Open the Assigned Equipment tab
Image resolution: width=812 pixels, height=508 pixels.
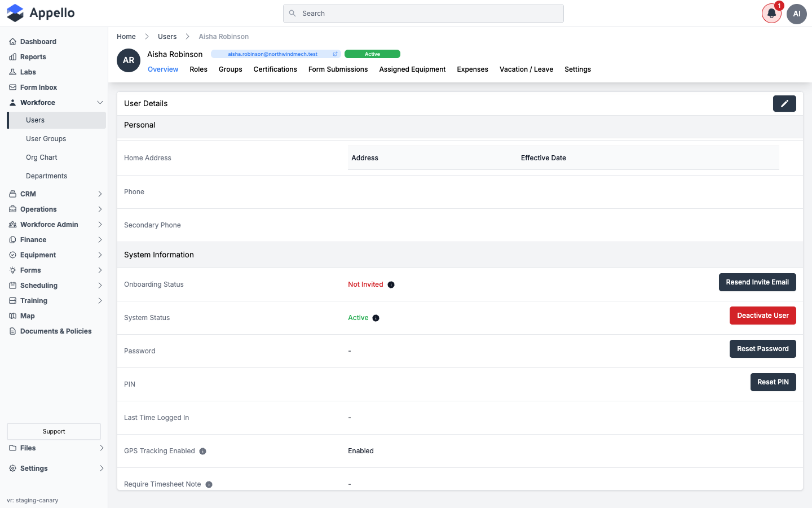(412, 69)
